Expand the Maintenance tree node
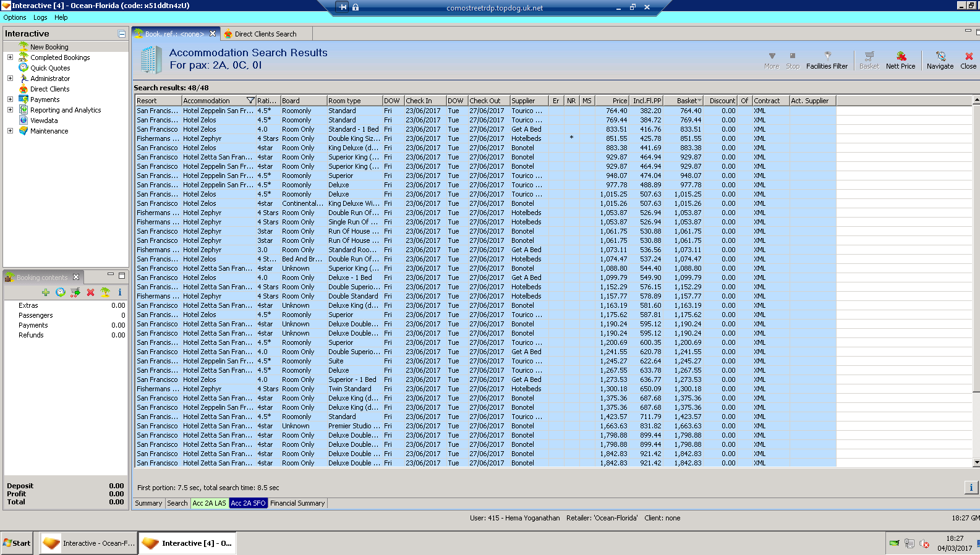Viewport: 980px width, 555px height. coord(10,131)
